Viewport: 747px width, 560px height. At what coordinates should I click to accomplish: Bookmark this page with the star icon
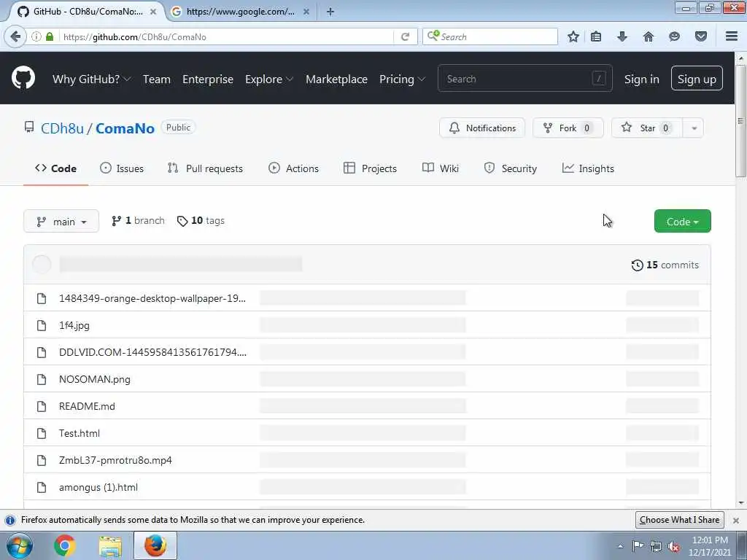tap(573, 36)
